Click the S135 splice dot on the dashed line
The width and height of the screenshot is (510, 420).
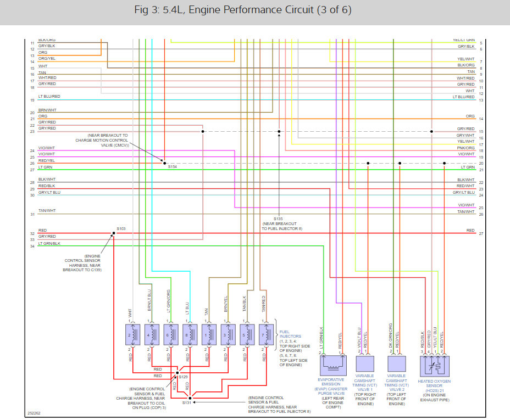[279, 132]
